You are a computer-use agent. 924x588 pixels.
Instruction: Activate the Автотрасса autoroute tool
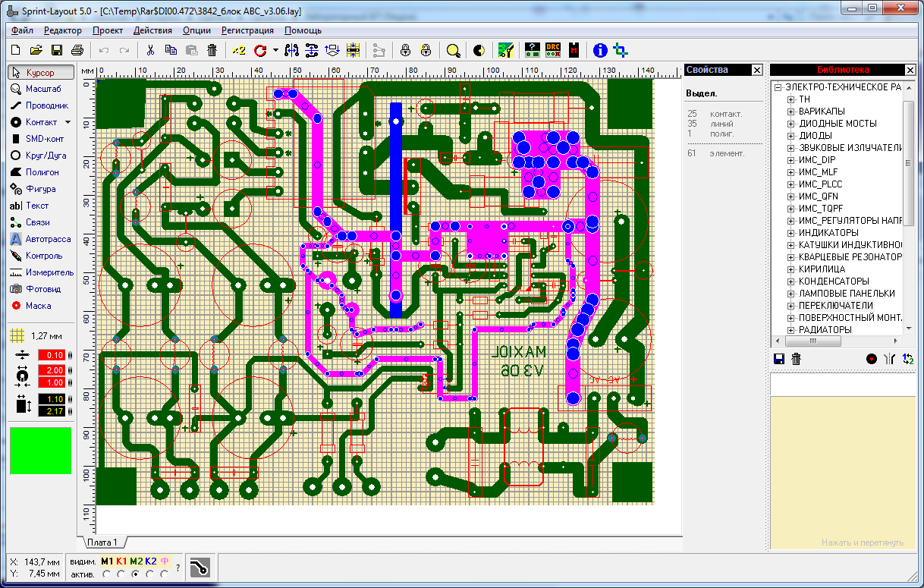pos(40,239)
